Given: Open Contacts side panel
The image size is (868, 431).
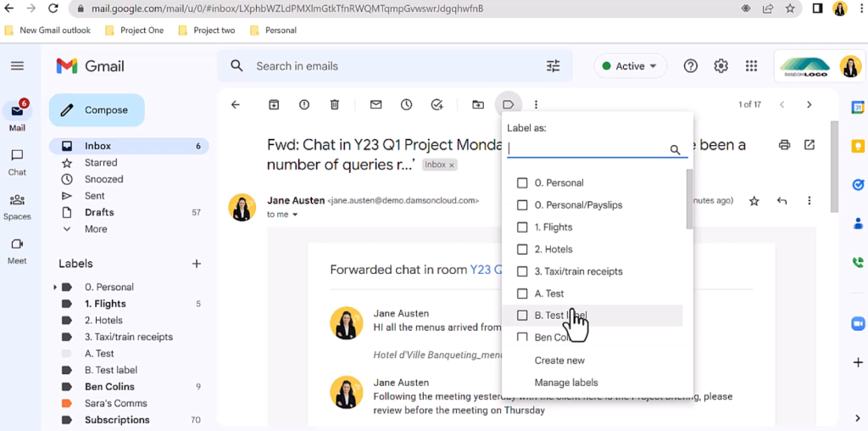Looking at the screenshot, I should [x=858, y=224].
